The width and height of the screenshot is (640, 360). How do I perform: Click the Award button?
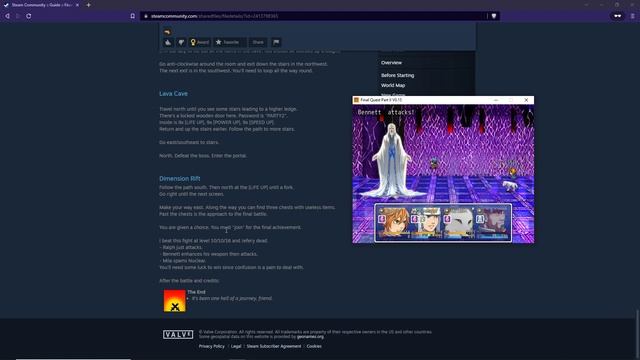200,42
